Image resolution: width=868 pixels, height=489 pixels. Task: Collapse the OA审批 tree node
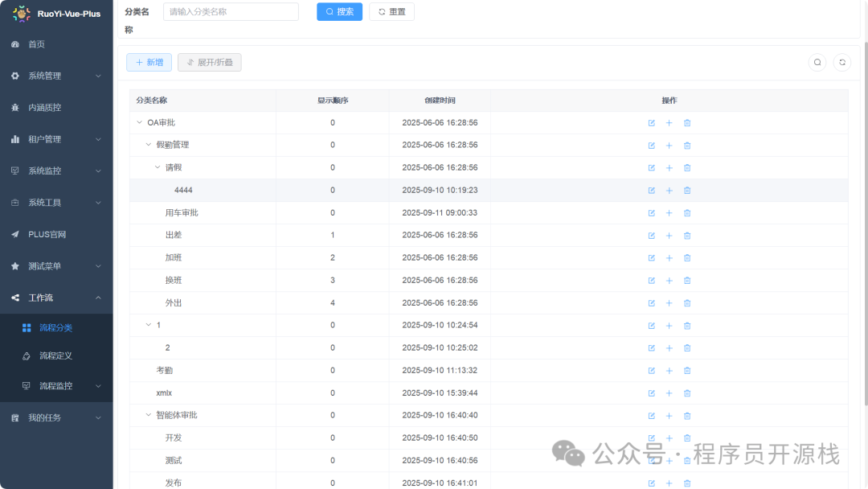click(x=140, y=122)
